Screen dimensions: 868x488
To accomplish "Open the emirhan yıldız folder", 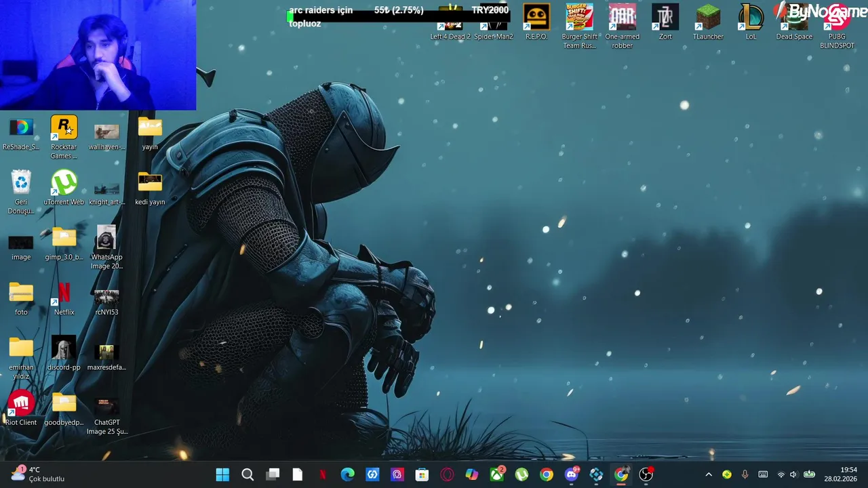I will [x=21, y=358].
